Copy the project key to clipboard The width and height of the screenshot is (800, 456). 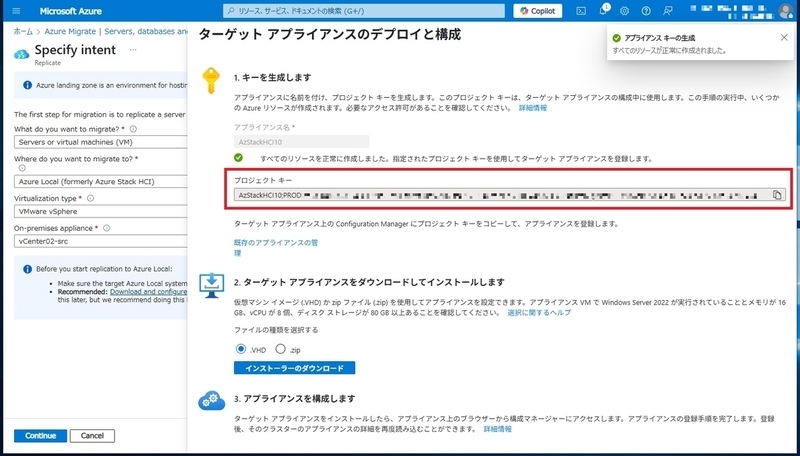click(x=777, y=195)
